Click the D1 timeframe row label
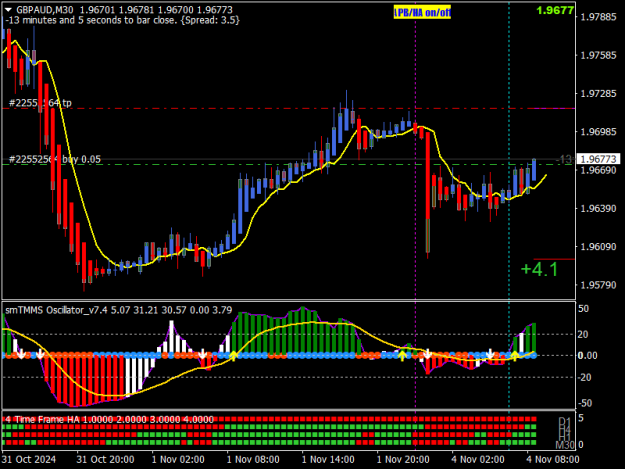625x469 pixels. pos(565,421)
